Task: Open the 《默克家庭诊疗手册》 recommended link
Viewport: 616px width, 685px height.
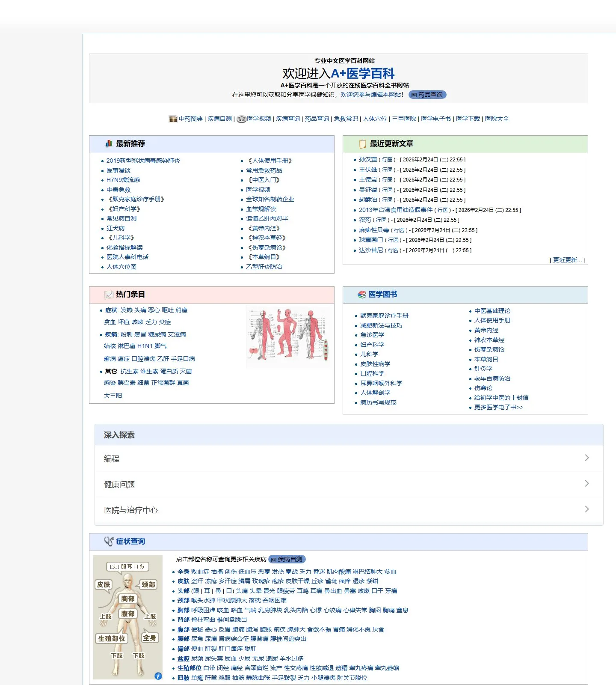Action: click(x=136, y=199)
